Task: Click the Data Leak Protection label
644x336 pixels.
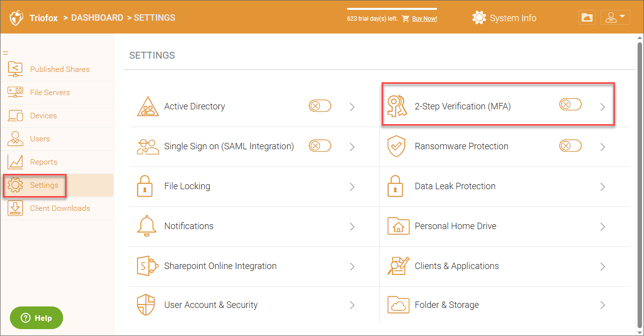Action: coord(455,186)
